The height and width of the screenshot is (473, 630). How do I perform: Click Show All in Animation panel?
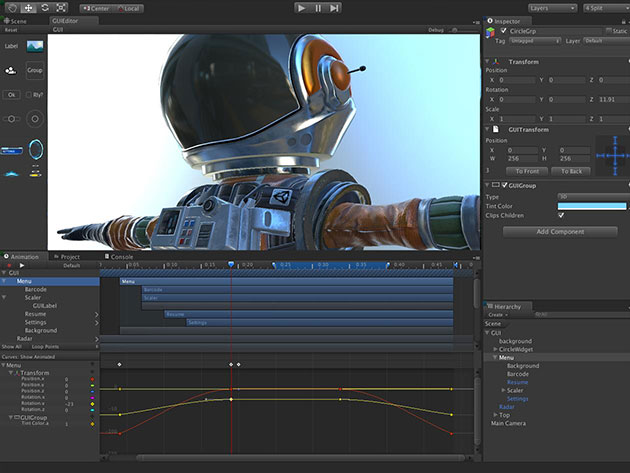point(12,347)
